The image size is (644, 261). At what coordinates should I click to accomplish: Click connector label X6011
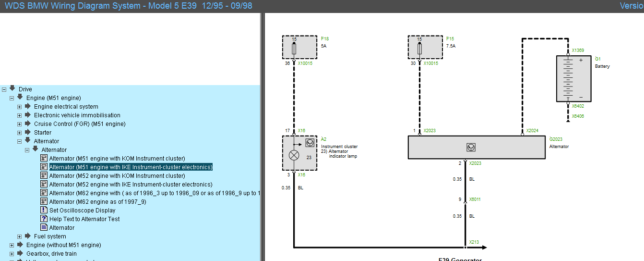[x=475, y=199]
